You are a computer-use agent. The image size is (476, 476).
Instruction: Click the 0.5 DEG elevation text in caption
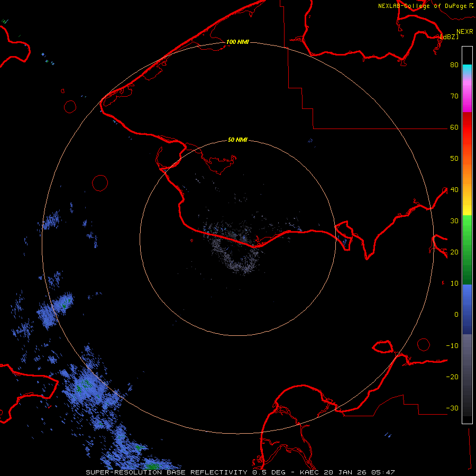point(269,472)
